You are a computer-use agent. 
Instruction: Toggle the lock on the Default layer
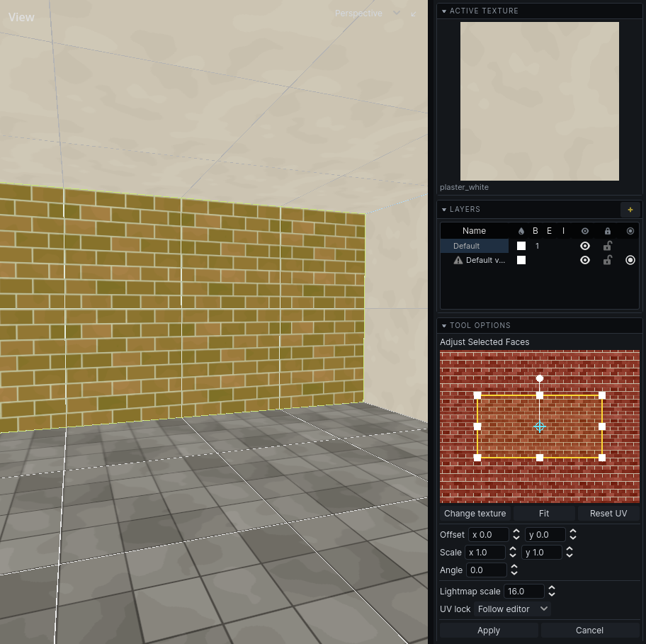click(607, 246)
